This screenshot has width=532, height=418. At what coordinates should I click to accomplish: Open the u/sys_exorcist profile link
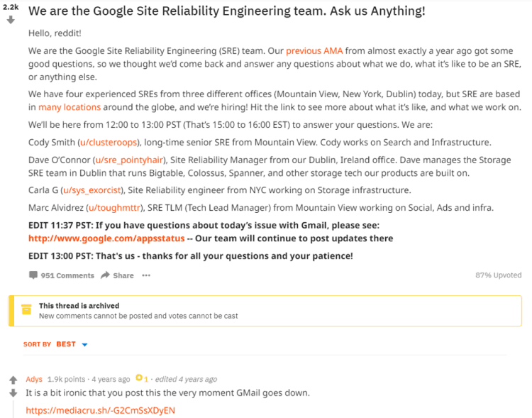[92, 190]
